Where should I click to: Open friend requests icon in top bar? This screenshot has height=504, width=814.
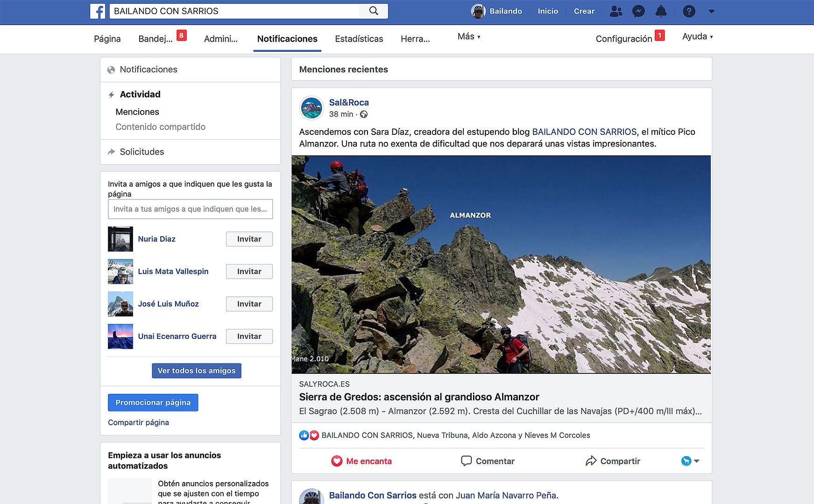(x=616, y=11)
